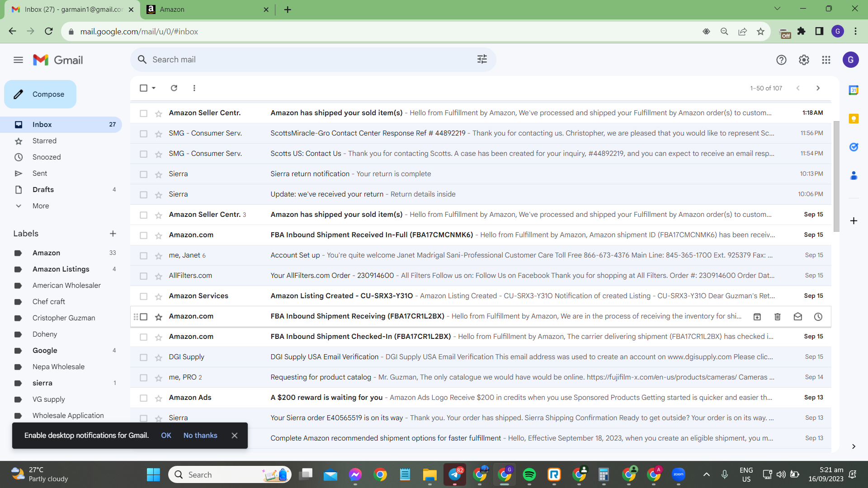Get add-ons plus icon in side panel
The image size is (868, 488).
tap(854, 221)
